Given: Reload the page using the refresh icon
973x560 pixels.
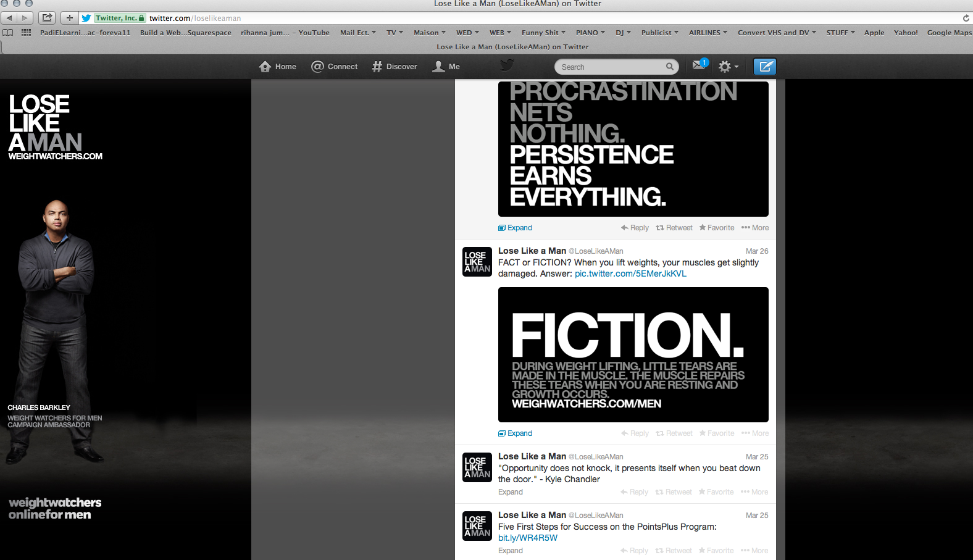Looking at the screenshot, I should pyautogui.click(x=966, y=18).
